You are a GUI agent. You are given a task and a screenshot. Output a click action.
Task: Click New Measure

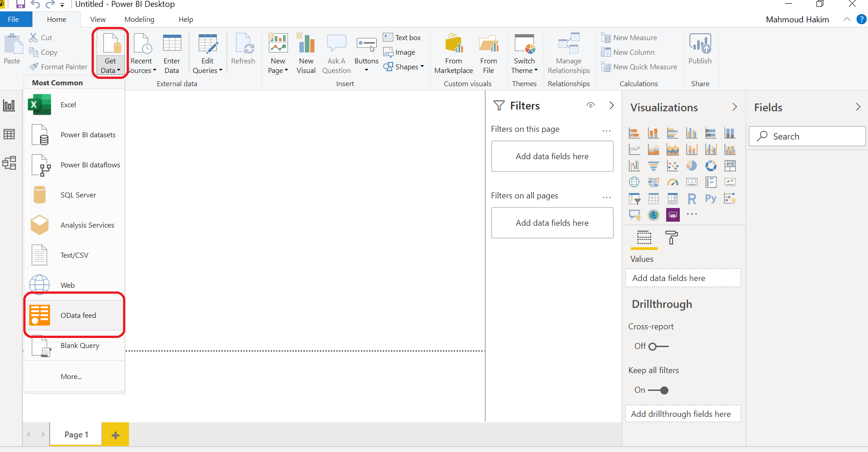coord(629,37)
